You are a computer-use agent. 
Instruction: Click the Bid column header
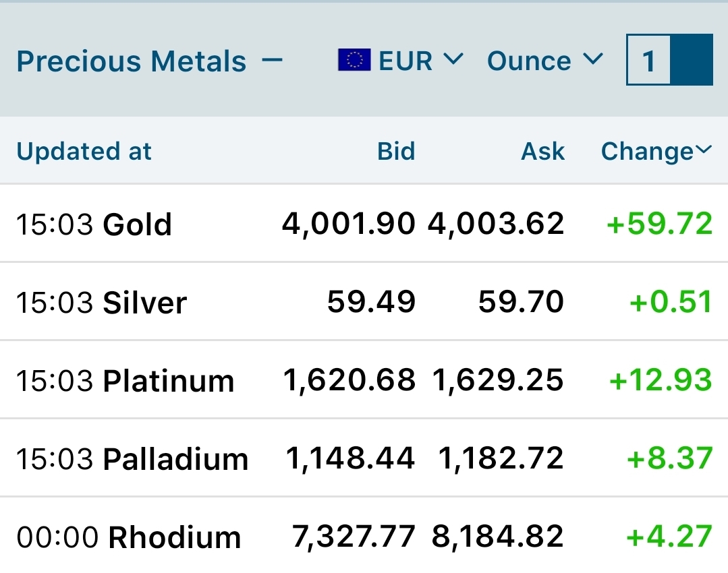pyautogui.click(x=396, y=151)
